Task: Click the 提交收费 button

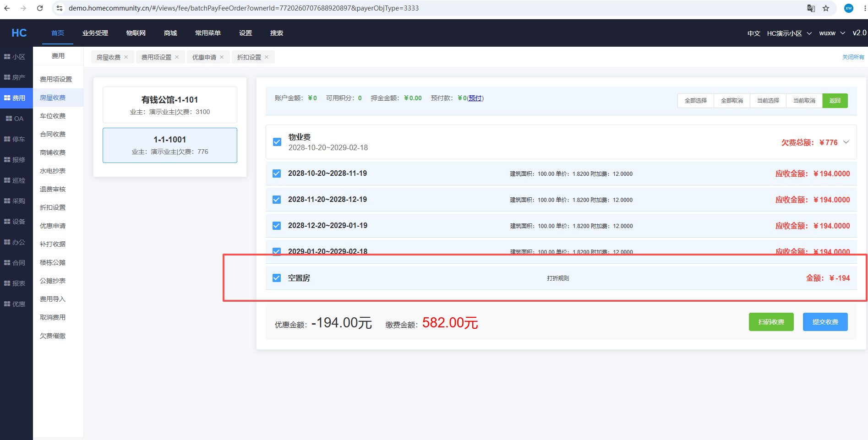Action: [x=825, y=322]
